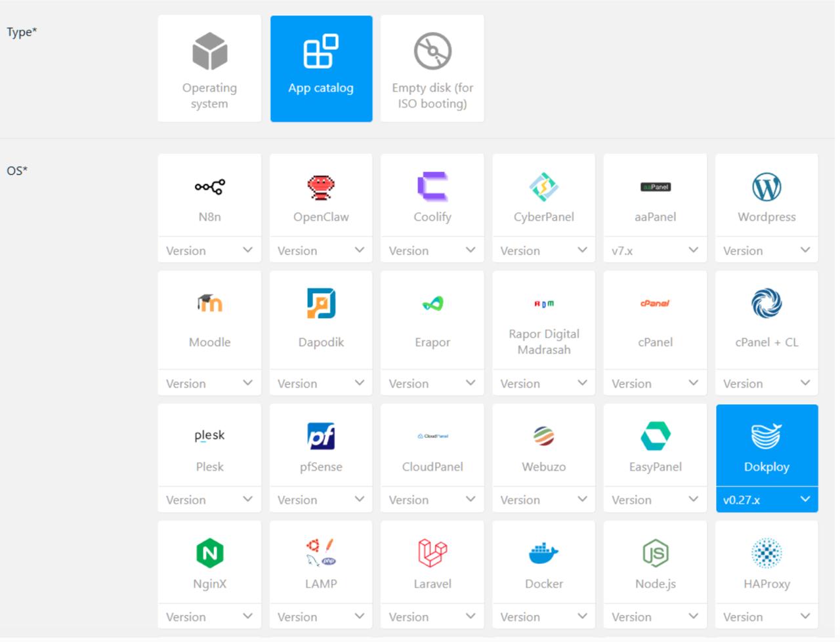
Task: Expand the Dapodik Version dropdown
Action: pyautogui.click(x=321, y=383)
